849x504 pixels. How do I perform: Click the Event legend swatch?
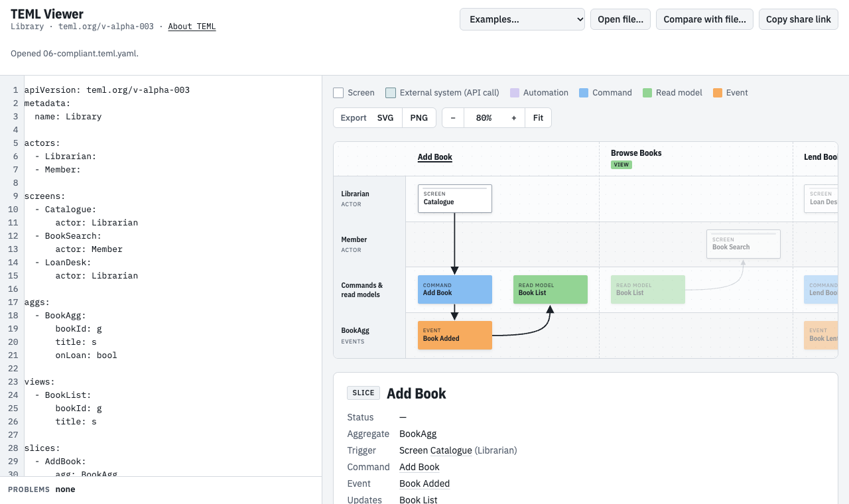click(718, 93)
